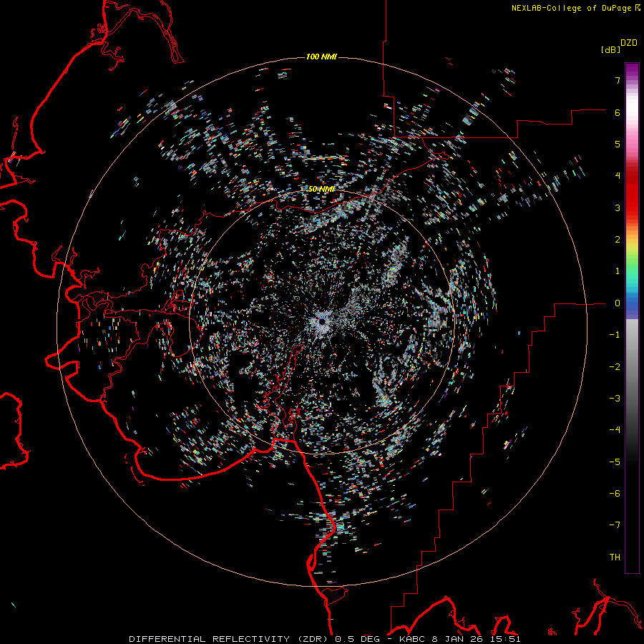Click the "-6" value on the color scale

(615, 494)
